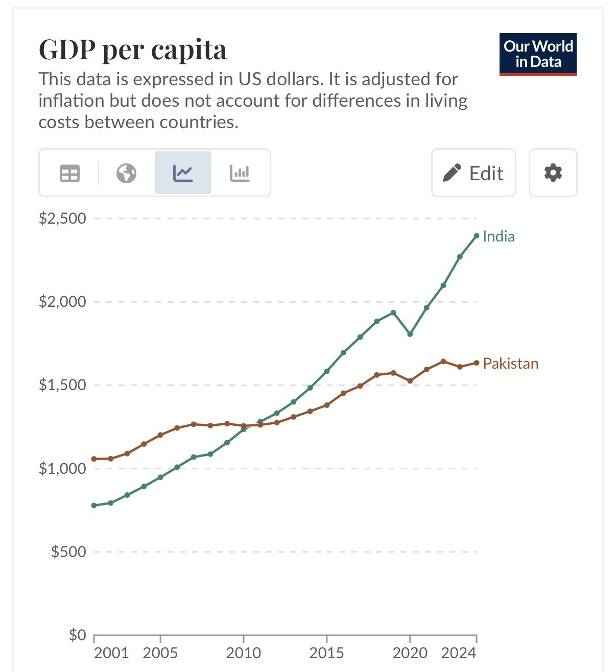Click the Our World in Data logo

[x=538, y=55]
